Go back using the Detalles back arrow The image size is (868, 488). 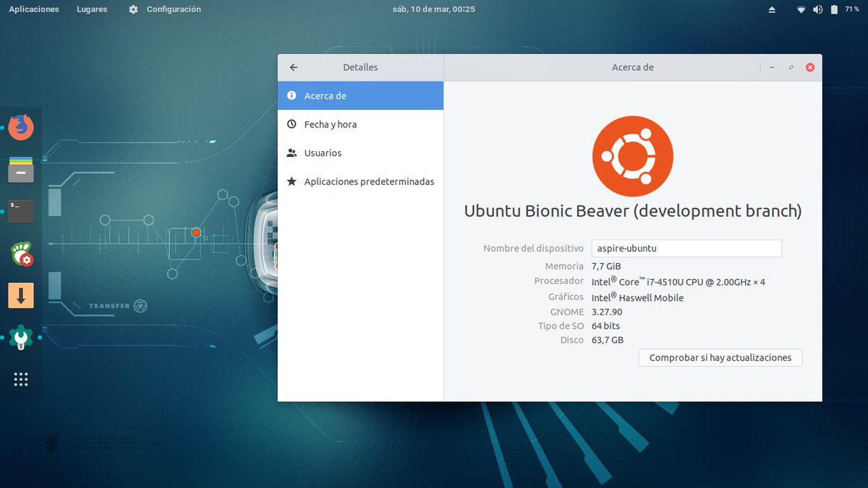pyautogui.click(x=294, y=67)
